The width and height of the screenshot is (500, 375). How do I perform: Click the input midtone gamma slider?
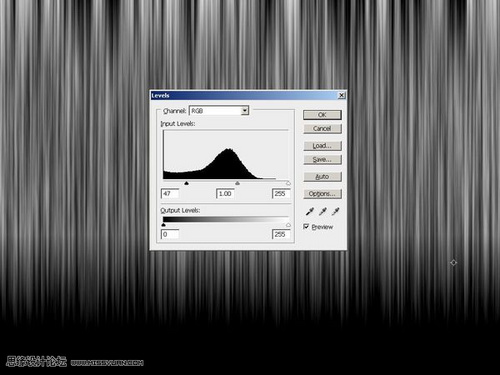tap(237, 183)
